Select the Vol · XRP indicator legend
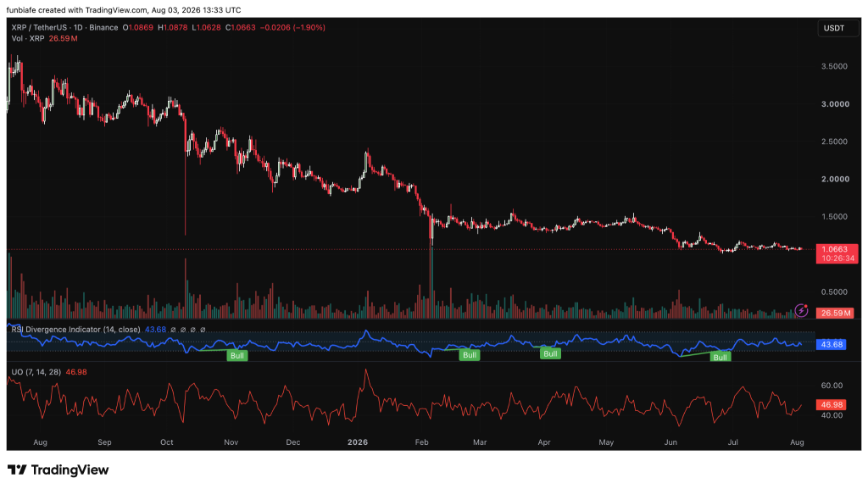This screenshot has height=489, width=868. click(44, 38)
